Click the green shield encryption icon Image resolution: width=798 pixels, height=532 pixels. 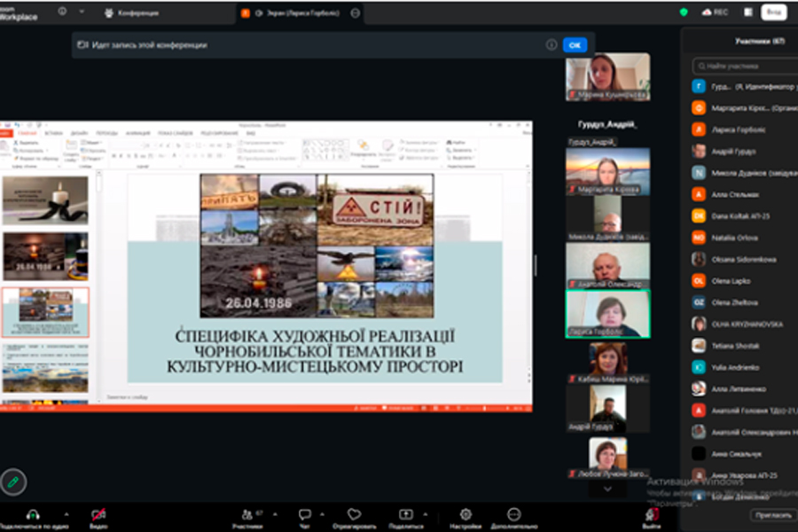(x=684, y=12)
